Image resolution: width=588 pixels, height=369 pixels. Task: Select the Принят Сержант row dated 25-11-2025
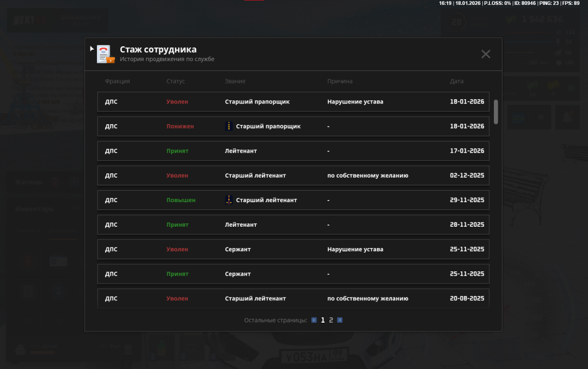293,274
